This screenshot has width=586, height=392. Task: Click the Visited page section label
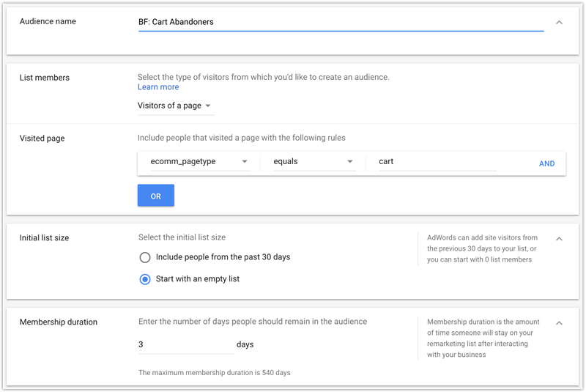(42, 138)
